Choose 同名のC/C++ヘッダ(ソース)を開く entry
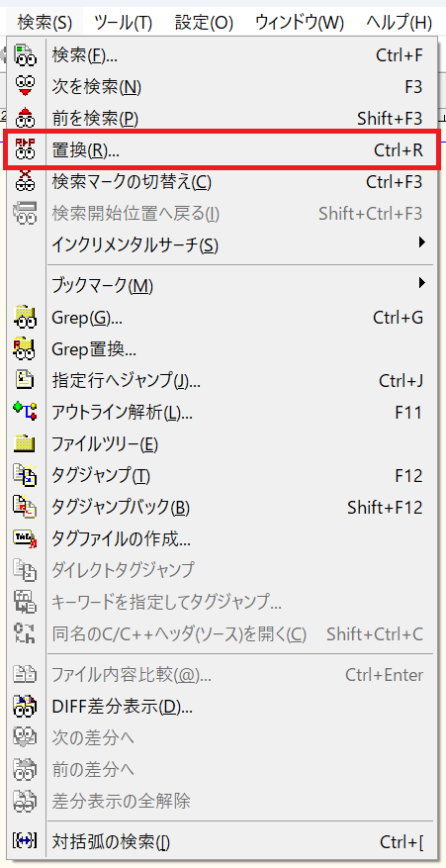446x868 pixels. 223,632
